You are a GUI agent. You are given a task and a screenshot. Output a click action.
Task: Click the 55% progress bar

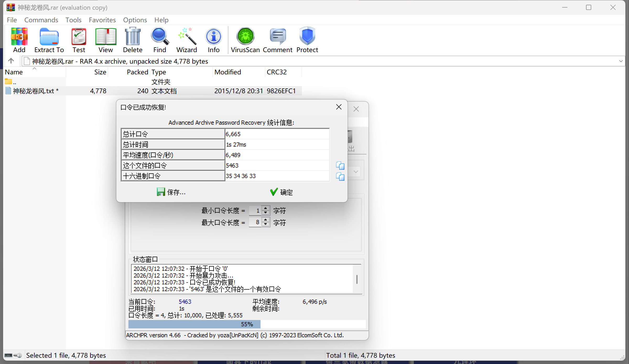tap(246, 324)
